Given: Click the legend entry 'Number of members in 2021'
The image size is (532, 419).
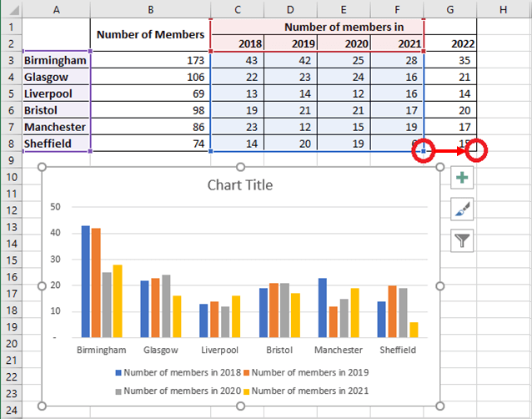Looking at the screenshot, I should coord(306,391).
